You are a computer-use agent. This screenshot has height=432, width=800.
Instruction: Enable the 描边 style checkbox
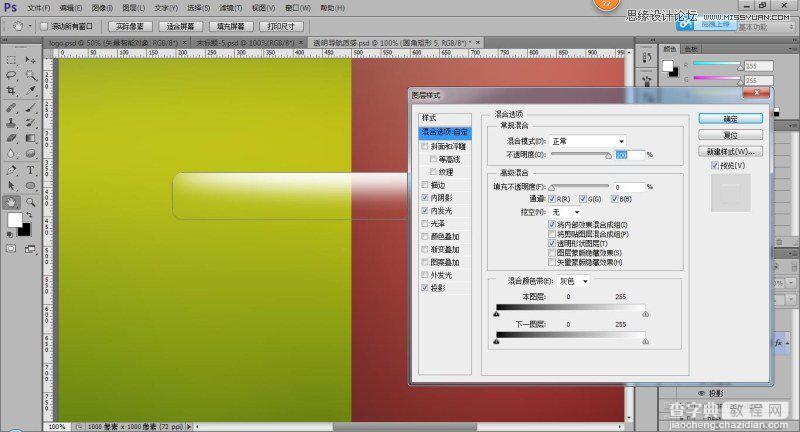[425, 185]
